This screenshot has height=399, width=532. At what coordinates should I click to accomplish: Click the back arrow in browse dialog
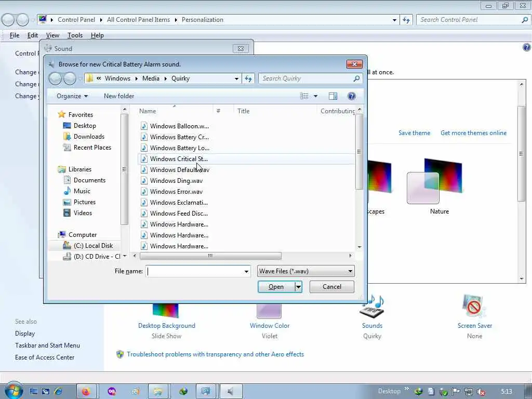(x=55, y=79)
